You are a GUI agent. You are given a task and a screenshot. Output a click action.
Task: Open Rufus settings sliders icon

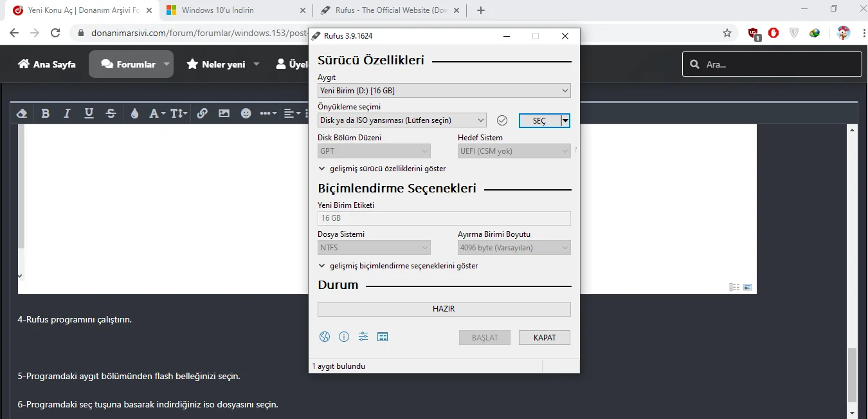click(363, 337)
